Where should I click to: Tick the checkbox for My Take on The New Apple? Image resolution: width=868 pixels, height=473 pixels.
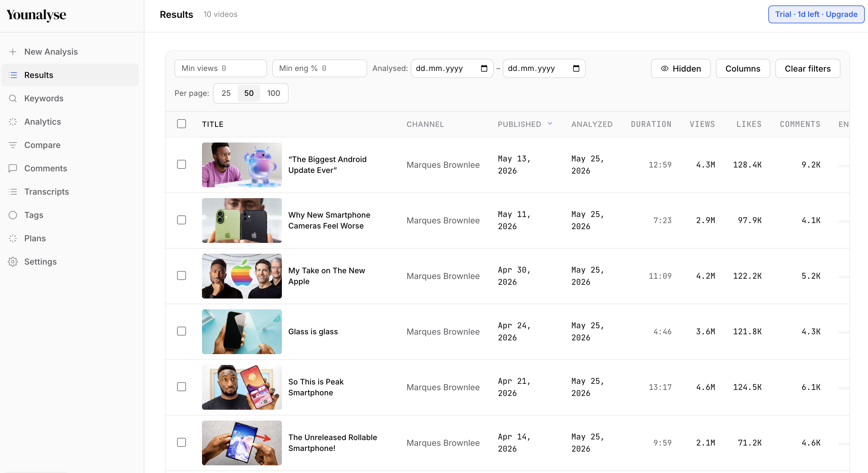181,275
